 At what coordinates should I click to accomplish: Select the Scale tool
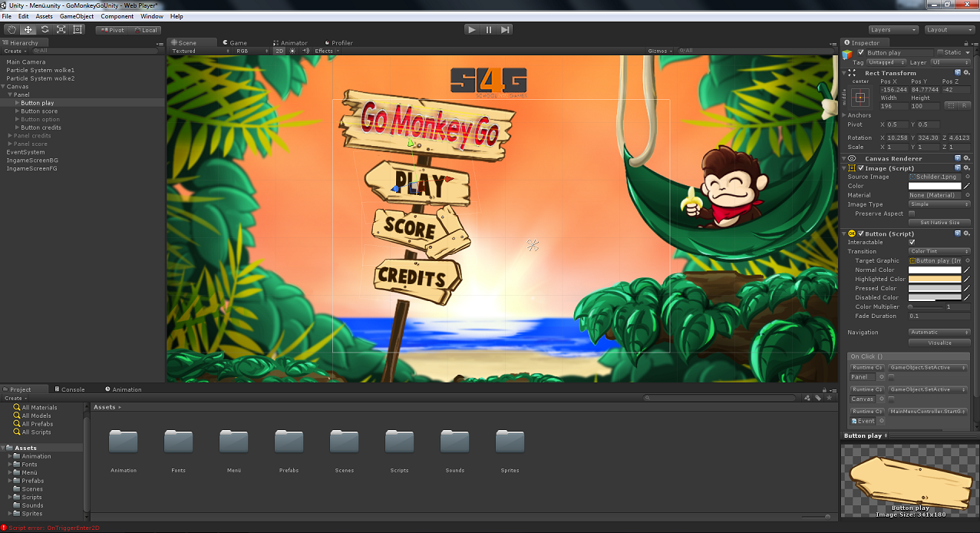click(x=61, y=30)
